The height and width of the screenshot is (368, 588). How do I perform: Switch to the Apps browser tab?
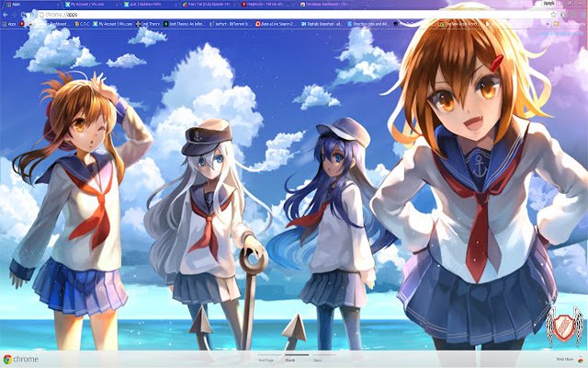(30, 5)
